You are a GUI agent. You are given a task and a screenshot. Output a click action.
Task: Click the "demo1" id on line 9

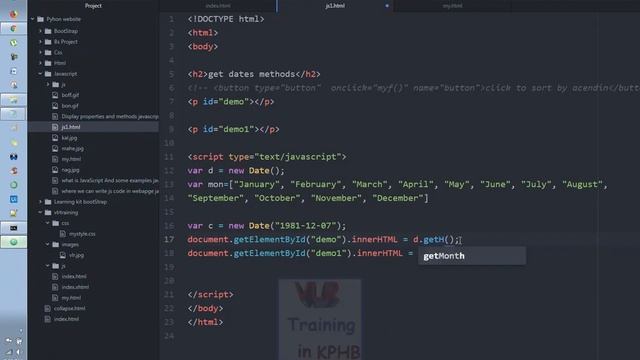coord(236,129)
